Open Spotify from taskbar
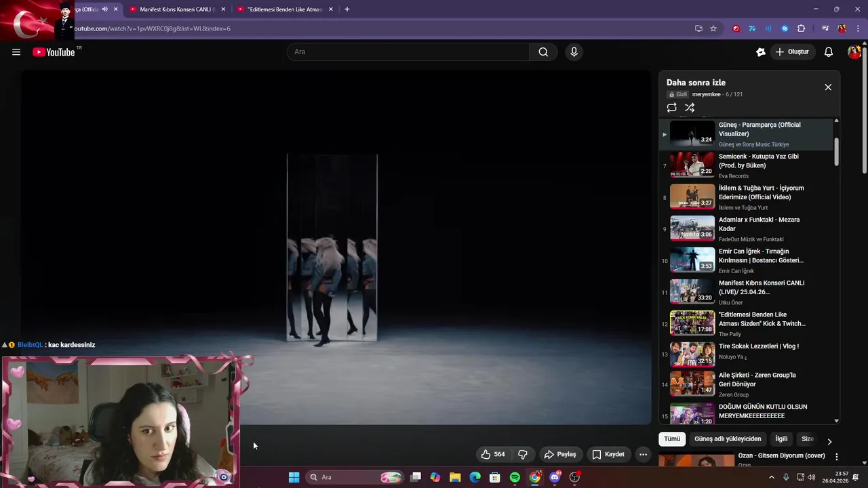This screenshot has width=868, height=488. 515,477
